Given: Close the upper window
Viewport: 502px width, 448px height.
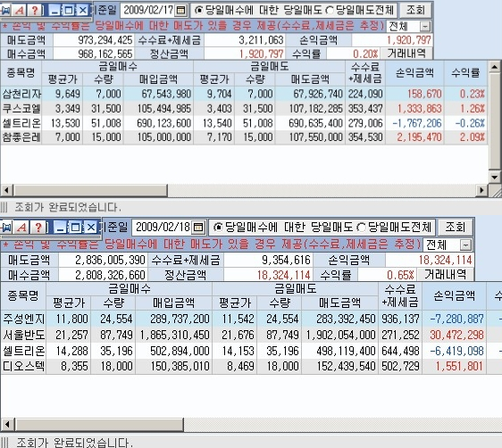Looking at the screenshot, I should pyautogui.click(x=82, y=11).
